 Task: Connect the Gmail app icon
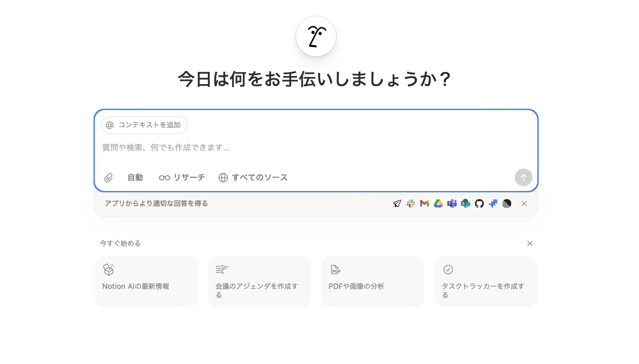pos(425,204)
